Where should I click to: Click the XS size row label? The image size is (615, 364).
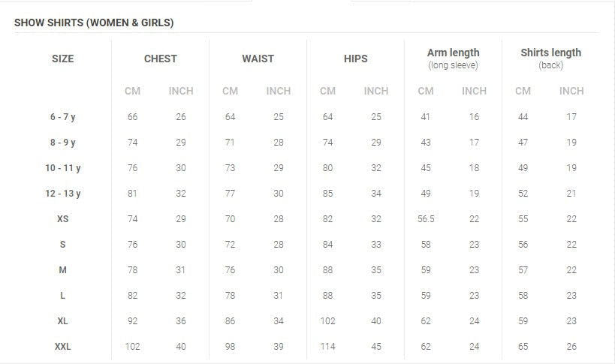tap(63, 219)
